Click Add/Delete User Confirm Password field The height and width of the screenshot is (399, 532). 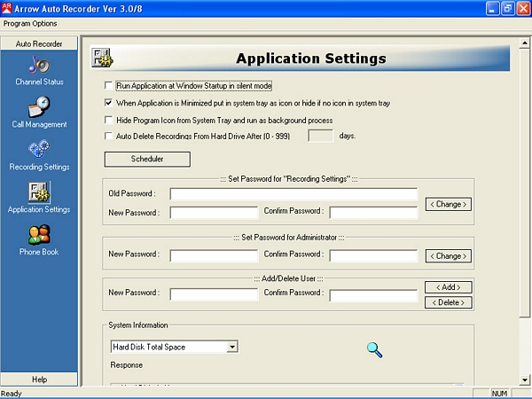pos(373,295)
